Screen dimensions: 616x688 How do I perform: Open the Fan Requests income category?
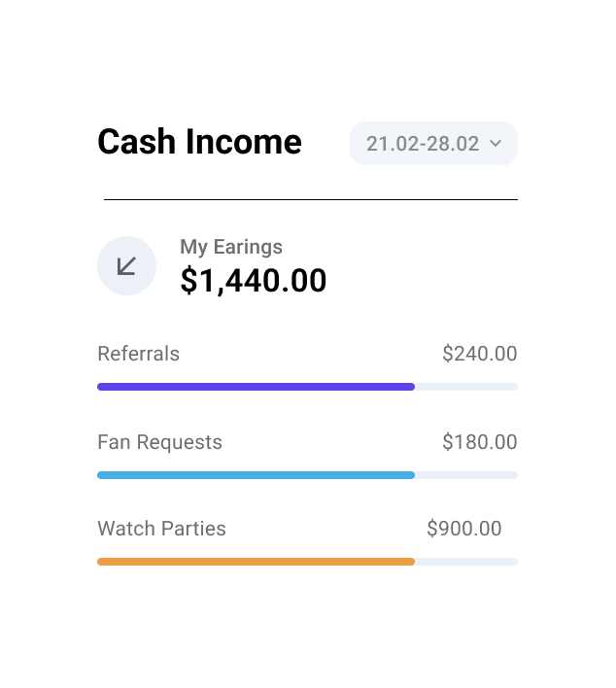(159, 442)
